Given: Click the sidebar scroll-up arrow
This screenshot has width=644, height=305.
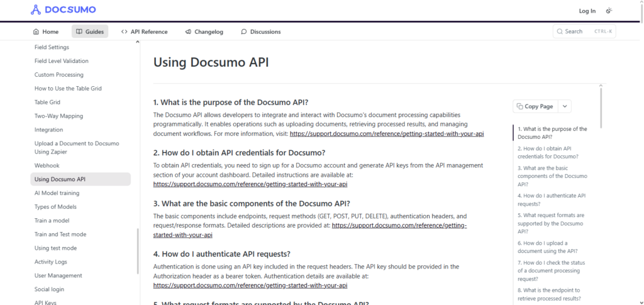Looking at the screenshot, I should pyautogui.click(x=138, y=42).
